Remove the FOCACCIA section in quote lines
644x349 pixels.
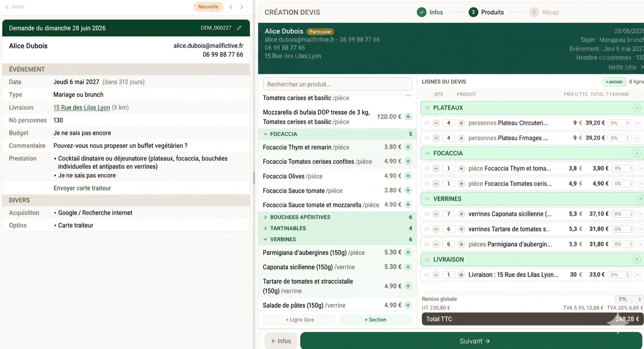[637, 153]
